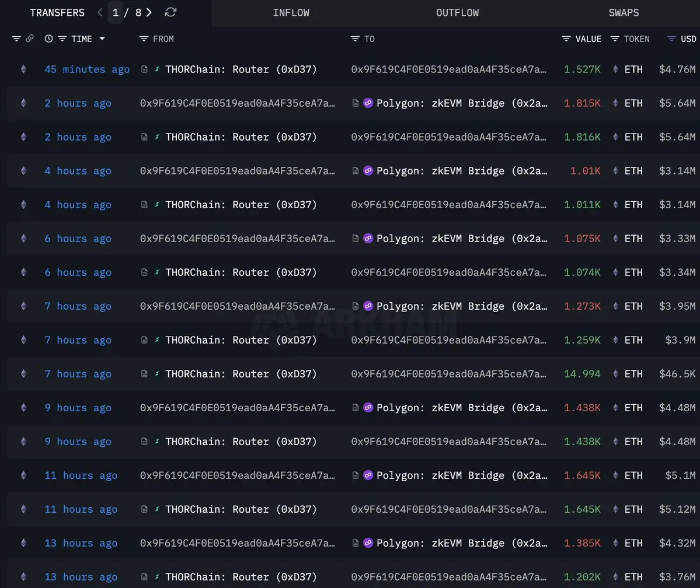Screen dimensions: 700x588
Task: Click Ethereum chain icon of 45 minutes ago row
Action: pos(24,69)
